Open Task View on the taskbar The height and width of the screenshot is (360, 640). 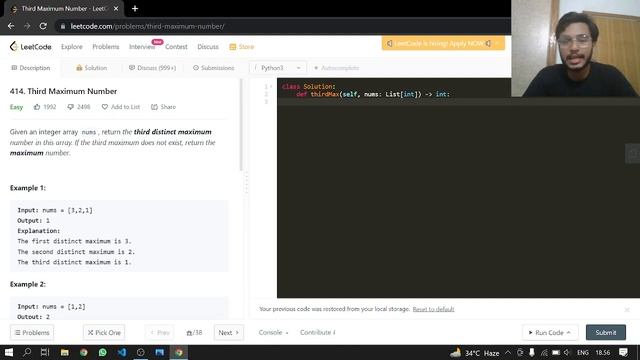(x=45, y=353)
